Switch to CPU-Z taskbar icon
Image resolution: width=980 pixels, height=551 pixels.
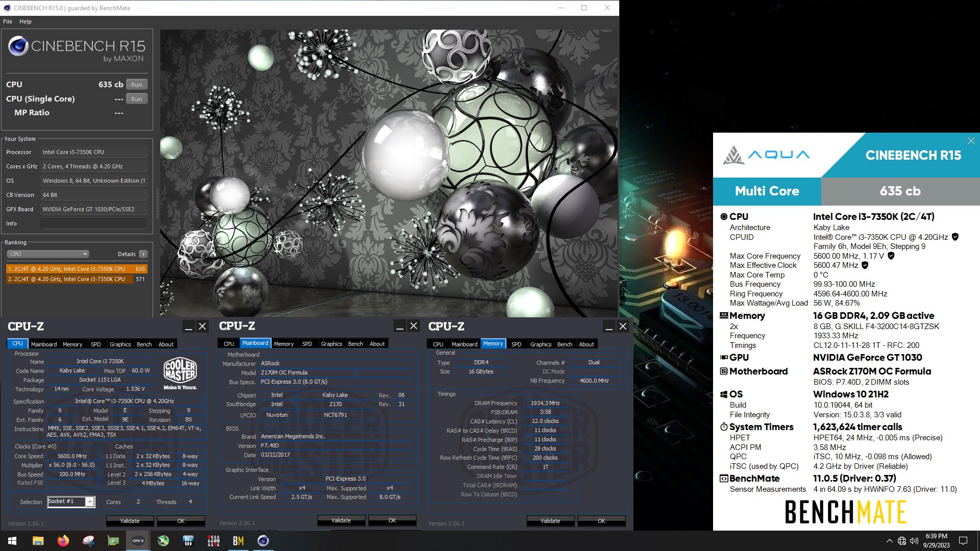coord(138,541)
